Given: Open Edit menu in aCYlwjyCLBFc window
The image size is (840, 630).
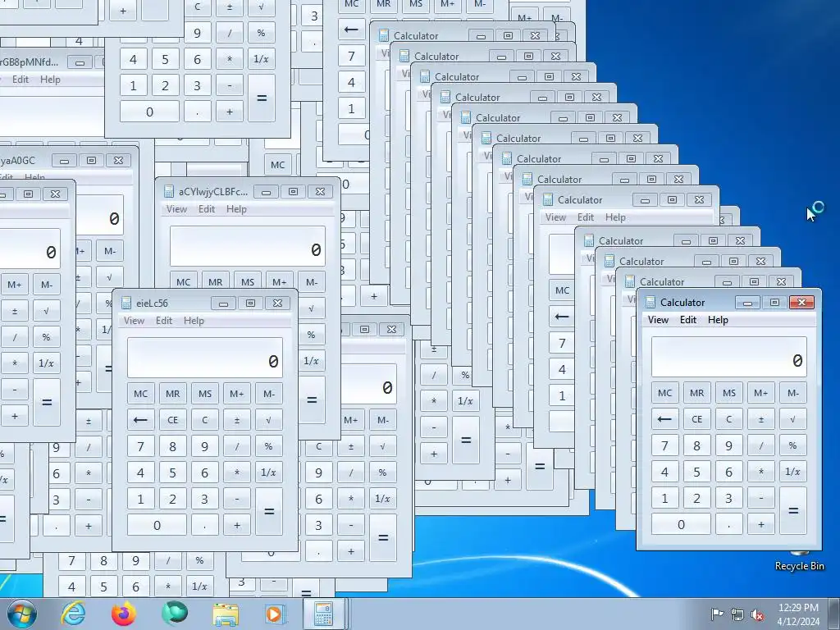Looking at the screenshot, I should pyautogui.click(x=207, y=209).
